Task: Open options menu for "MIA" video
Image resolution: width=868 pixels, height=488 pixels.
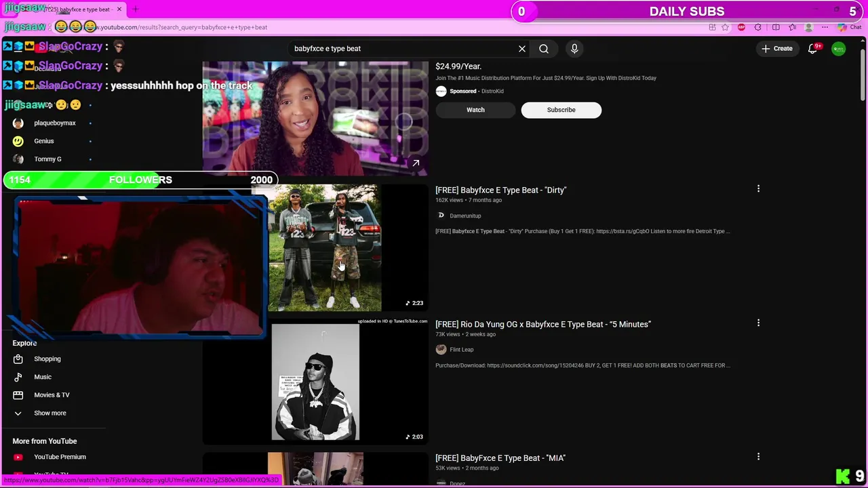Action: 758,457
